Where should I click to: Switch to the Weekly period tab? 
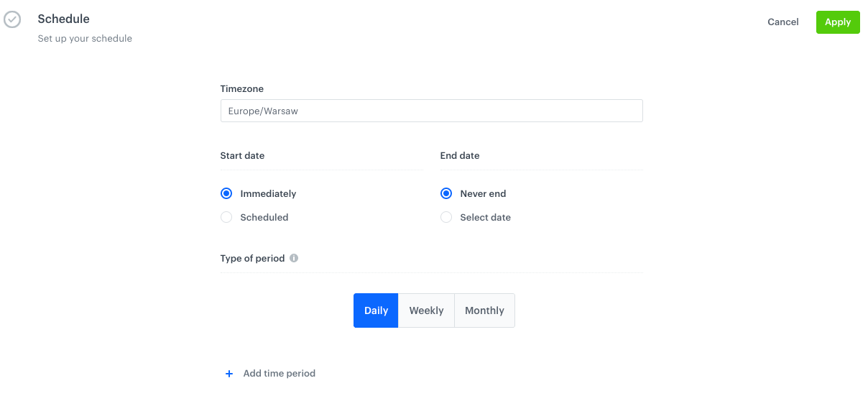coord(426,310)
